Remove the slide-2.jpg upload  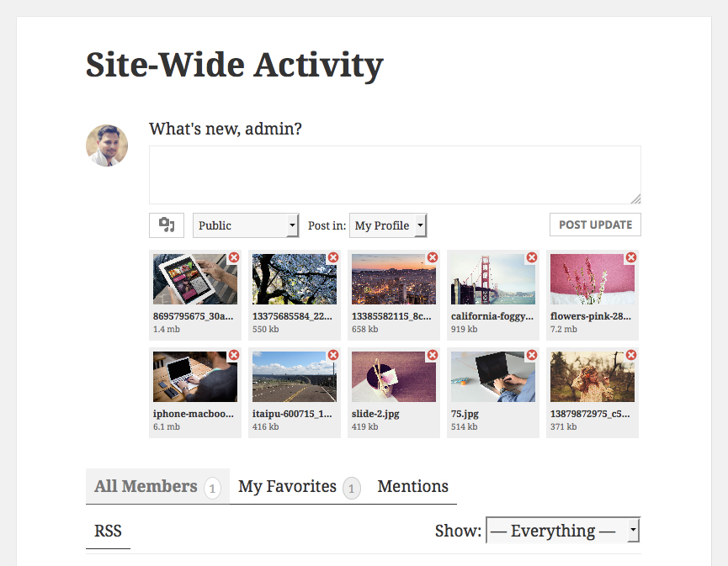click(433, 356)
